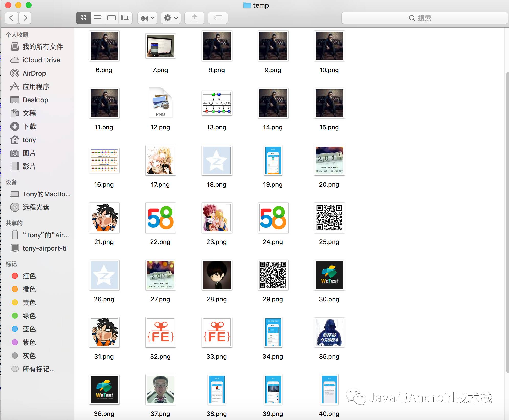Select the 6.png thumbnail
The image size is (509, 420).
coord(104,46)
